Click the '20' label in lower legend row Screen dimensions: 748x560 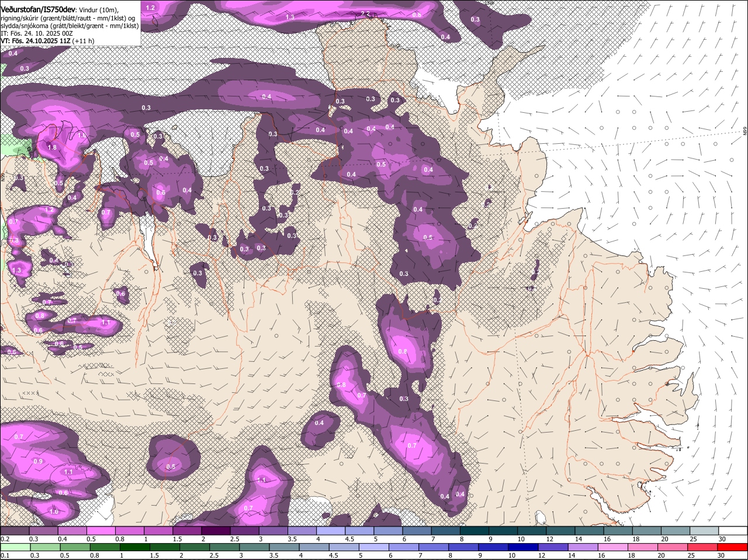pyautogui.click(x=663, y=555)
